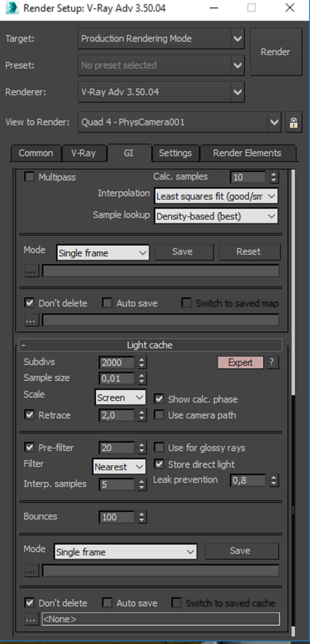This screenshot has width=310, height=644.
Task: Browse light cache file path ellipsis button
Action: coord(32,570)
